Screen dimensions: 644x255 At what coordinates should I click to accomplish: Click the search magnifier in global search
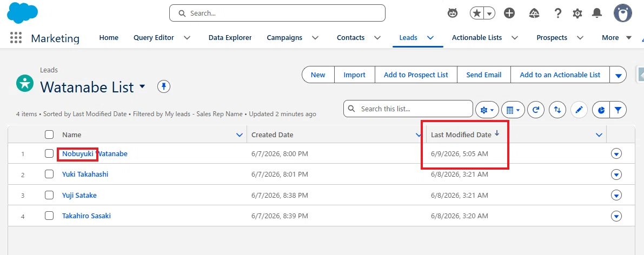tap(182, 13)
